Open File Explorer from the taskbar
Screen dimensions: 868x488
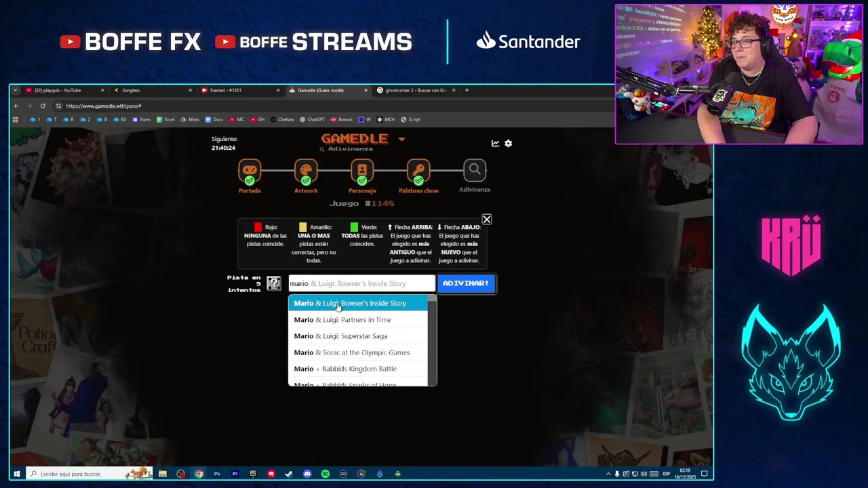(x=163, y=474)
